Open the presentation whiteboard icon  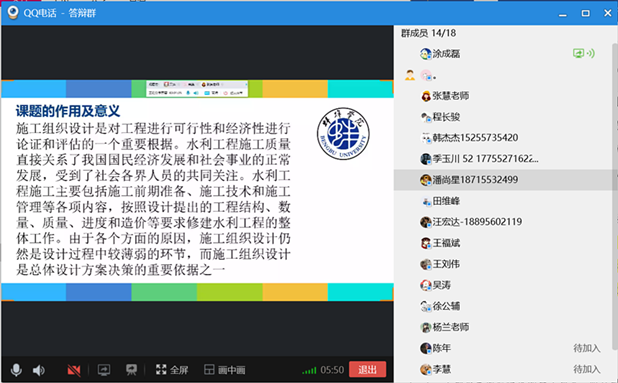(x=131, y=370)
